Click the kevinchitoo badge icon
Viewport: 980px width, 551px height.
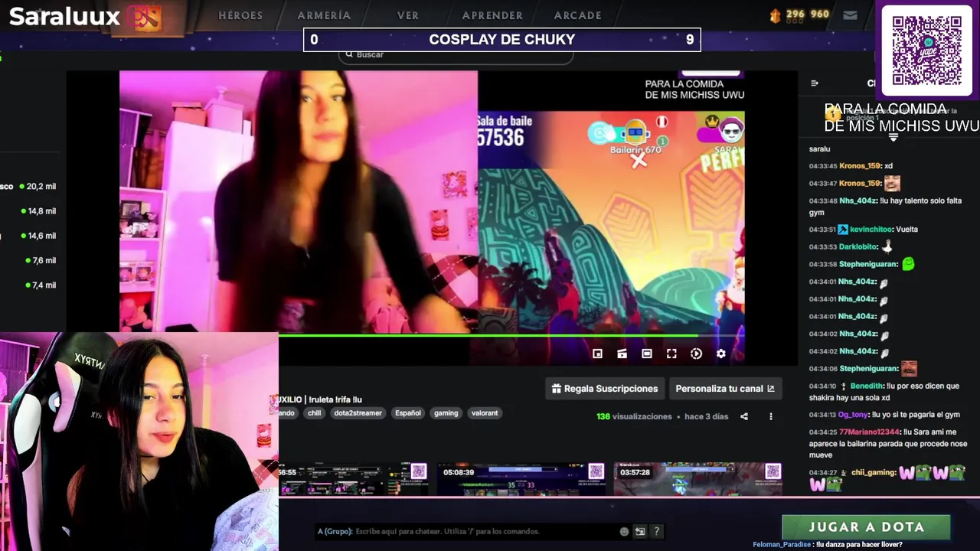843,230
